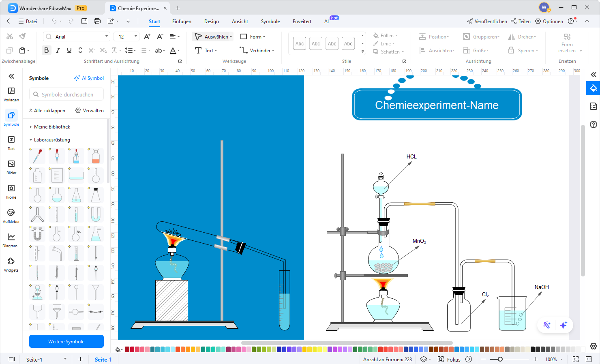
Task: Open the Text panel in sidebar
Action: [11, 143]
